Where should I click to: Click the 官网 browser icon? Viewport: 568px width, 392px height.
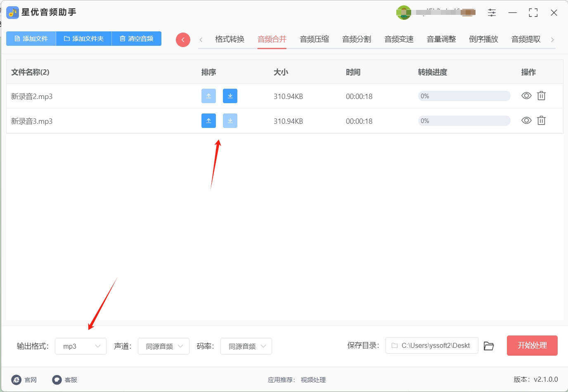[17, 380]
